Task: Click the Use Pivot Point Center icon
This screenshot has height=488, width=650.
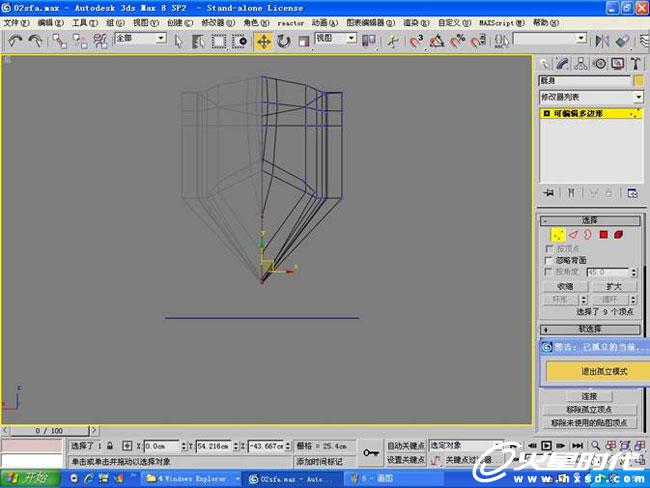Action: 369,41
